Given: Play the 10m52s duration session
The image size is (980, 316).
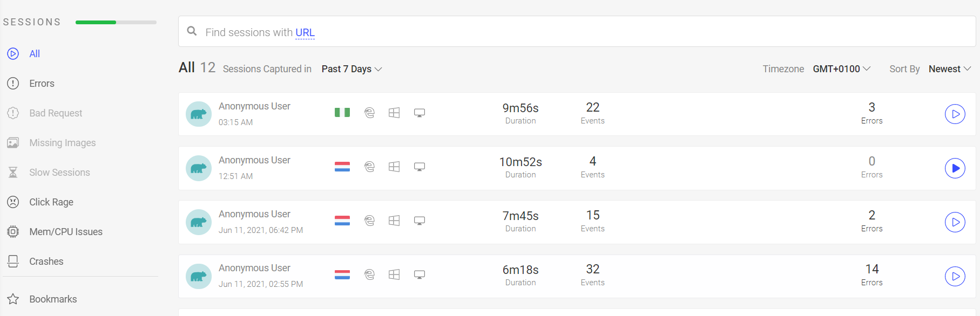Looking at the screenshot, I should point(955,168).
